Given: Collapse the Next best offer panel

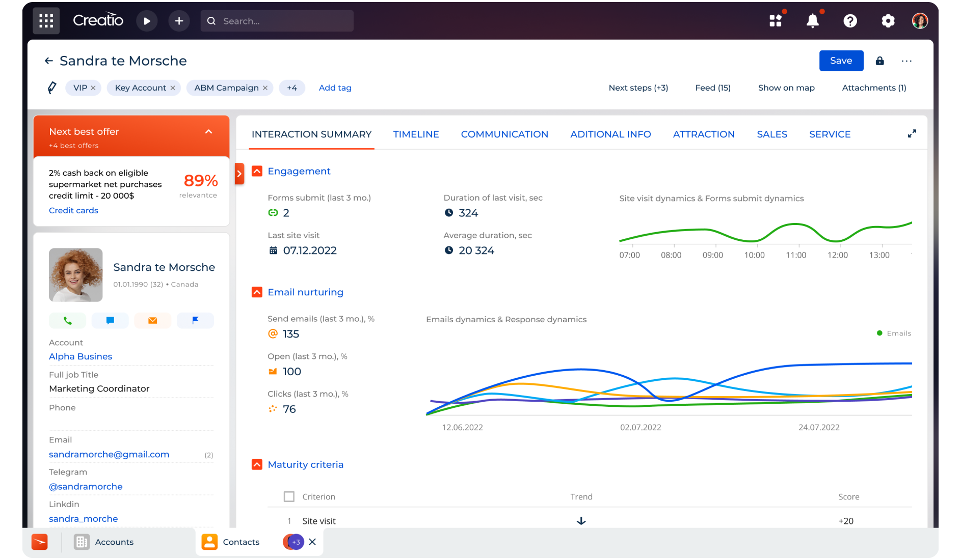Looking at the screenshot, I should tap(208, 132).
